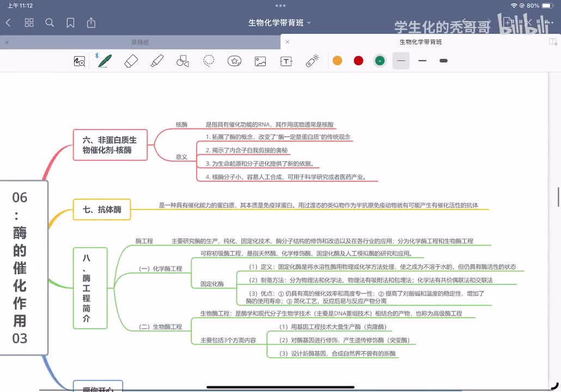Tap the 上午11:12 clock in status bar
The width and height of the screenshot is (561, 392).
[20, 6]
